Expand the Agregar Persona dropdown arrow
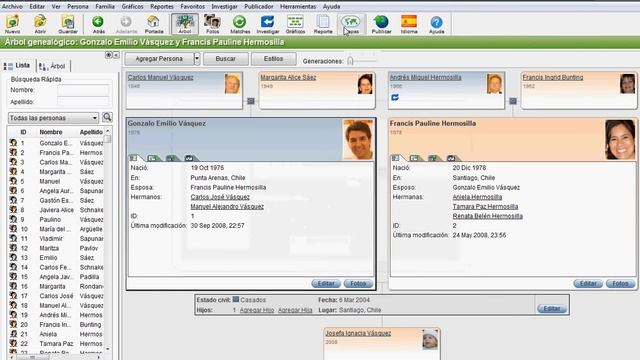Viewport: 640px width, 360px height. 197,59
